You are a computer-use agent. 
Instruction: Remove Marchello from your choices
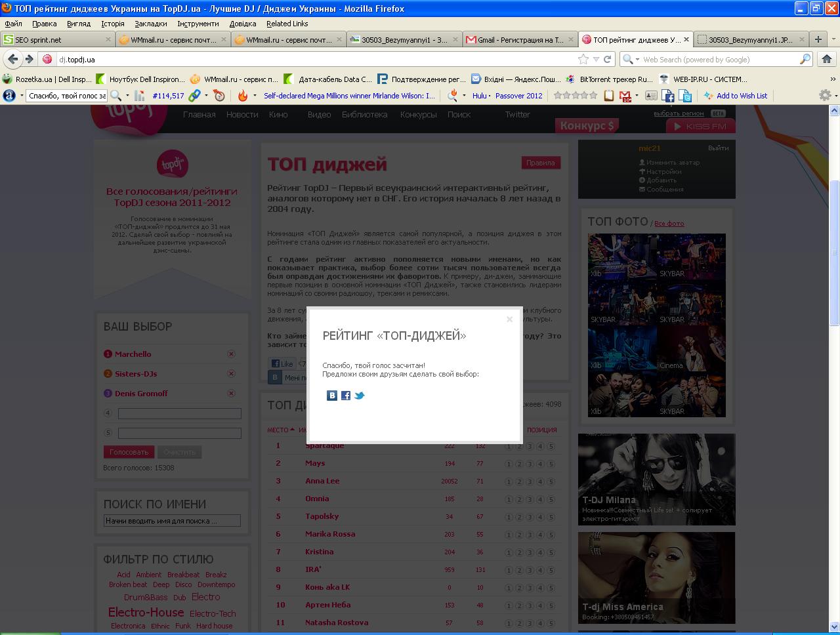point(231,354)
